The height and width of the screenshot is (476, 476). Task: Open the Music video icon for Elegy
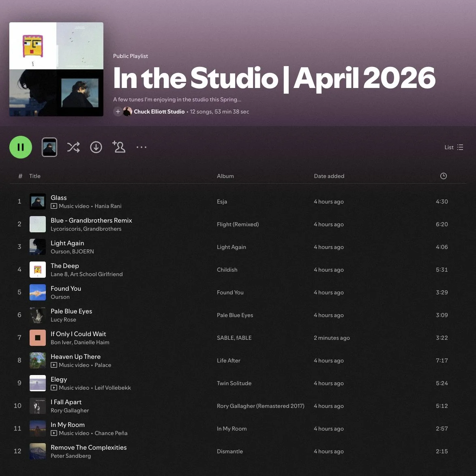[x=54, y=388]
